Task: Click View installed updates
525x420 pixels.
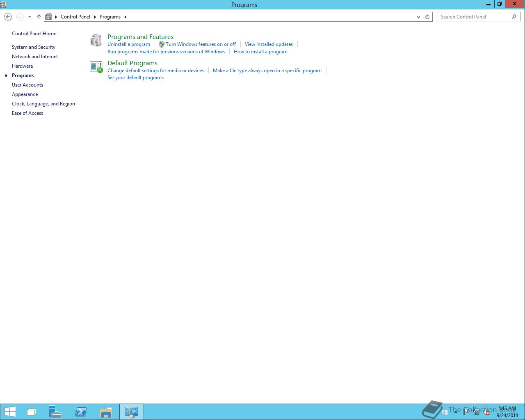Action: 269,44
